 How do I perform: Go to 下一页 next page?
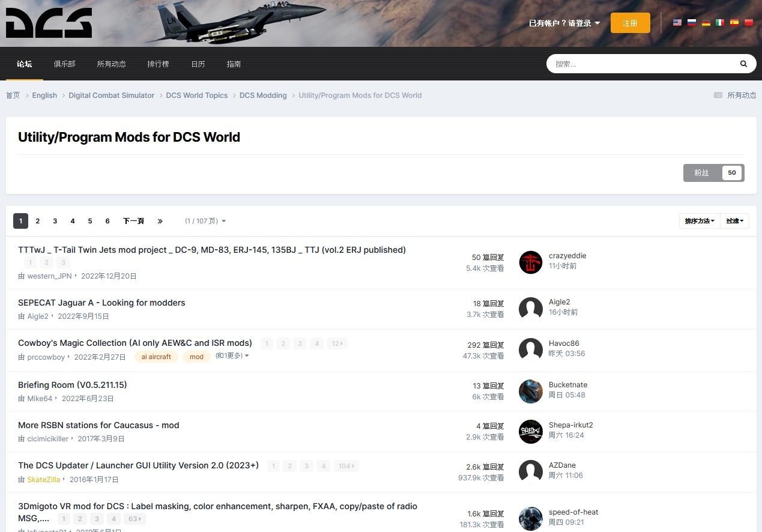tap(133, 221)
